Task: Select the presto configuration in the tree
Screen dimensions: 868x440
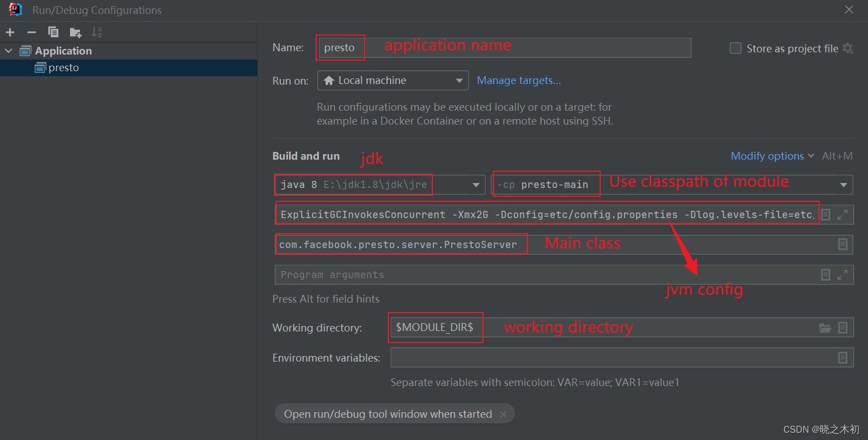Action: point(128,68)
